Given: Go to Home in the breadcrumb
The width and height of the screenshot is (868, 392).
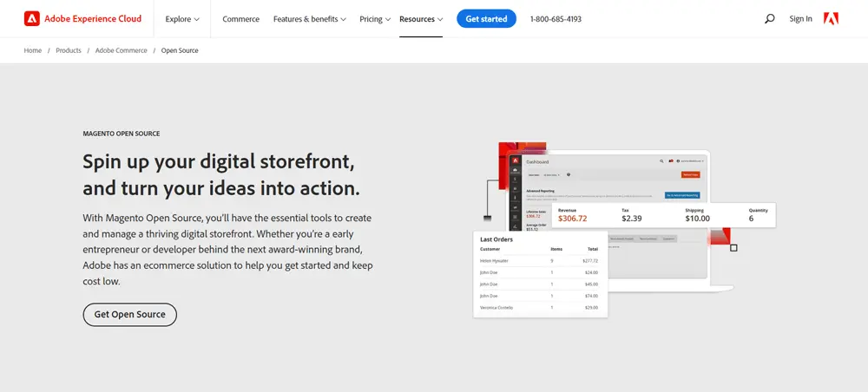Looking at the screenshot, I should [x=33, y=50].
